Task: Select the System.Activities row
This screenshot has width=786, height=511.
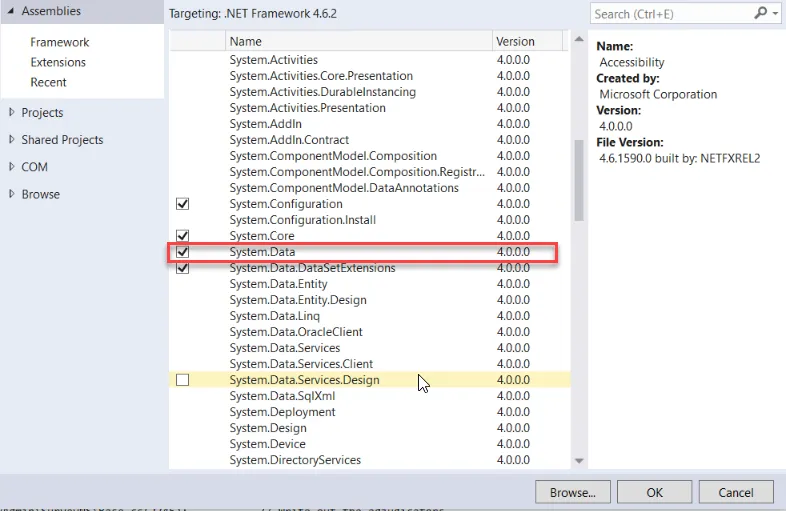Action: [369, 60]
